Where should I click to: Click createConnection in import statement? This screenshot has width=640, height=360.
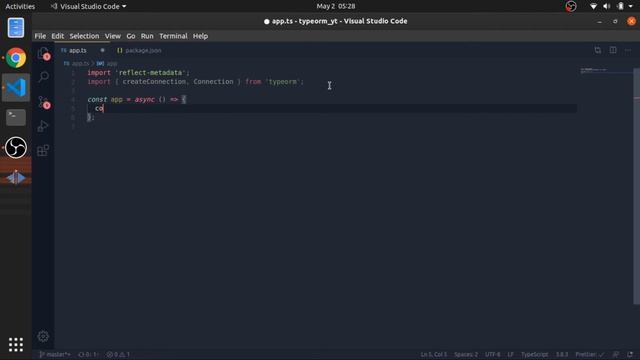point(154,82)
